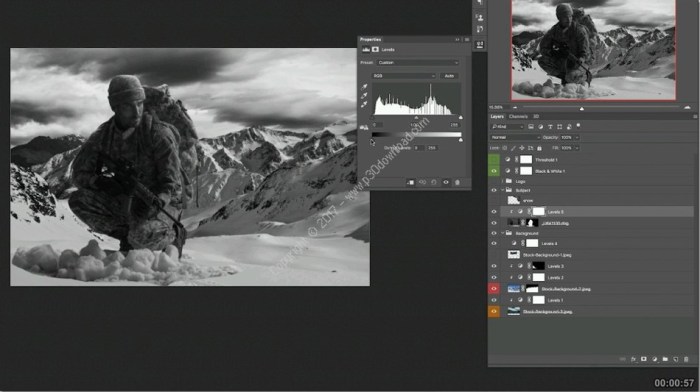Viewport: 700px width, 392px height.
Task: Click the Levels adjustment icon in Properties header
Action: tap(366, 50)
